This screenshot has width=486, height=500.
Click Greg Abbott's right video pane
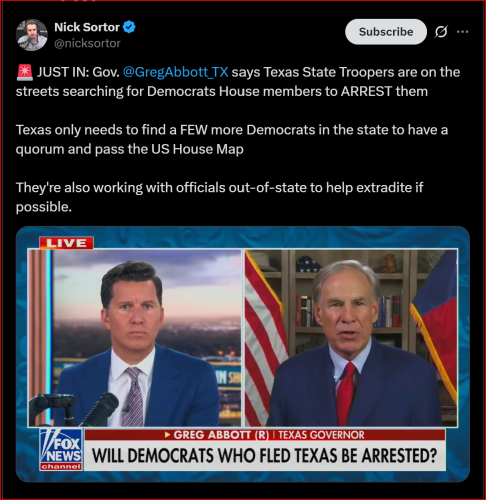pos(351,338)
